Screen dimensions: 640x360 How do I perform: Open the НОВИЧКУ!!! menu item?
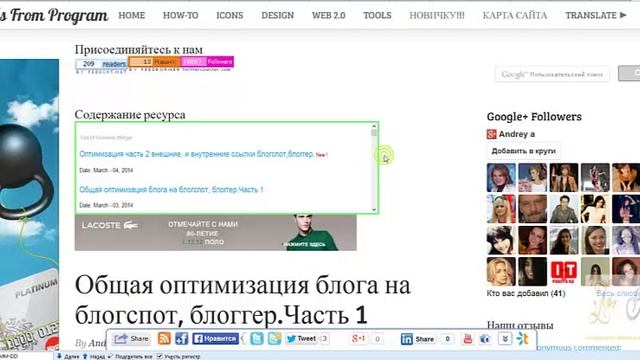[437, 16]
